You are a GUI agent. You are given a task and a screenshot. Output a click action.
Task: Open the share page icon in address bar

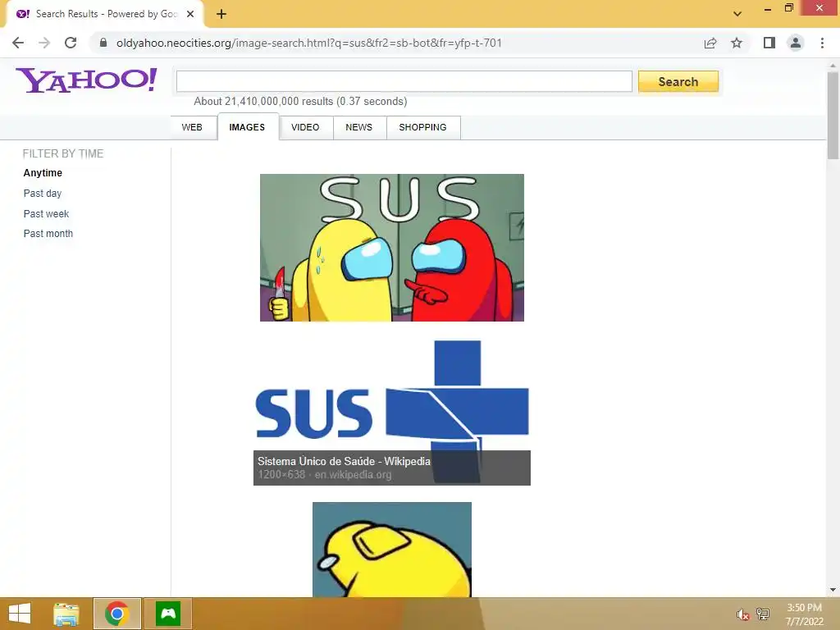click(710, 43)
